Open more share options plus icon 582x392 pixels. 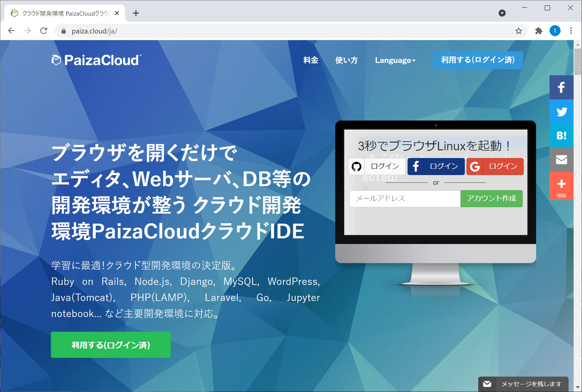pos(561,186)
